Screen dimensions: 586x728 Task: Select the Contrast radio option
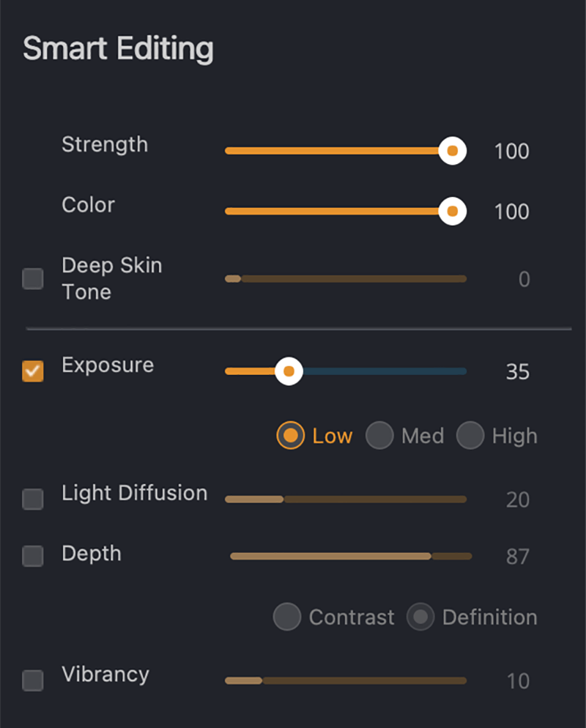tap(287, 617)
